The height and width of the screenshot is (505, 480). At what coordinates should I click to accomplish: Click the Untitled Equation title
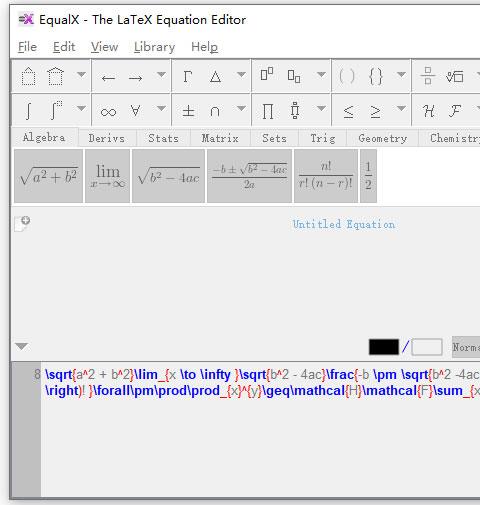pos(344,224)
